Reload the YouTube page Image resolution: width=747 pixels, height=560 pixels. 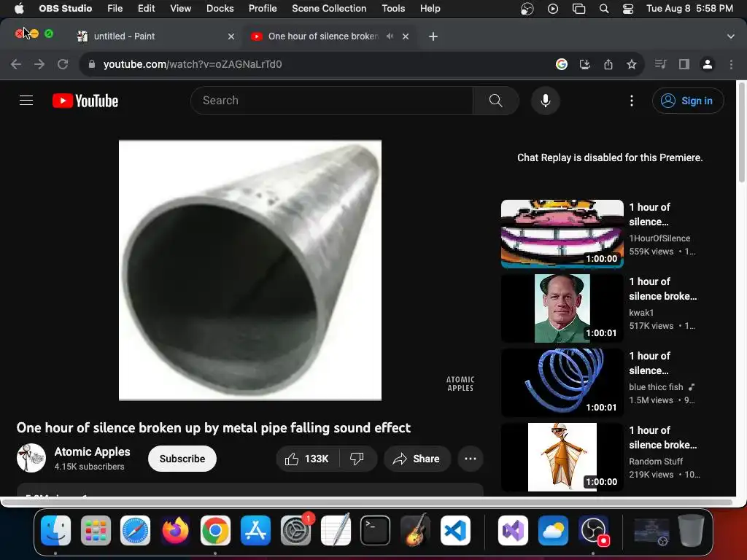(63, 64)
